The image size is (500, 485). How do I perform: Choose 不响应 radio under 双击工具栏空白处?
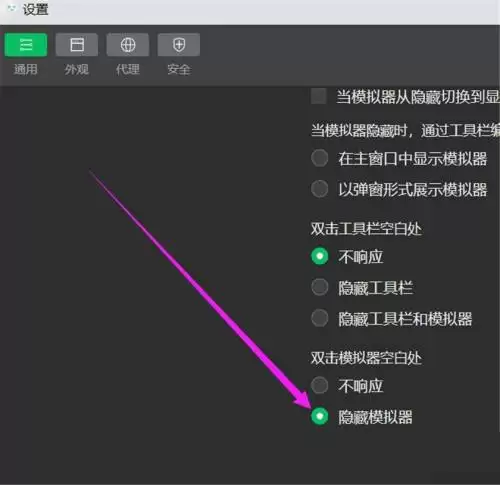pyautogui.click(x=320, y=256)
